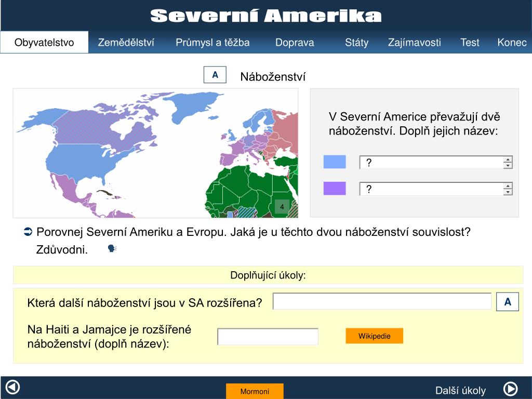Screen dimensions: 532x399
Task: Go forward with the next arrow icon
Action: (510, 389)
